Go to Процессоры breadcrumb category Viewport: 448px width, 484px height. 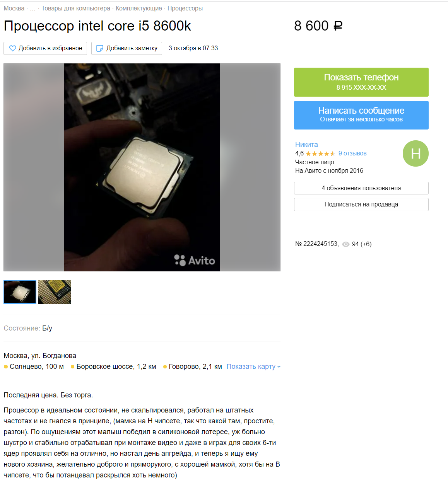(185, 9)
